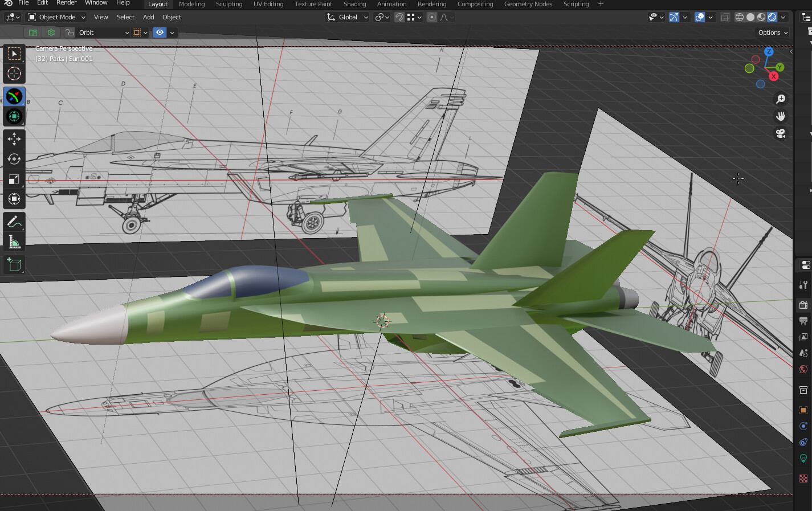
Task: Choose the Scale tool
Action: point(14,179)
